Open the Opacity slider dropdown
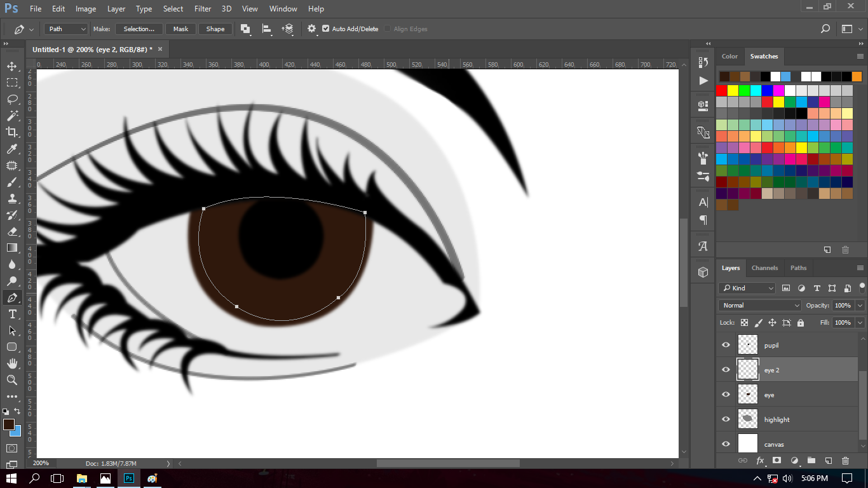The height and width of the screenshot is (488, 868). pyautogui.click(x=859, y=306)
